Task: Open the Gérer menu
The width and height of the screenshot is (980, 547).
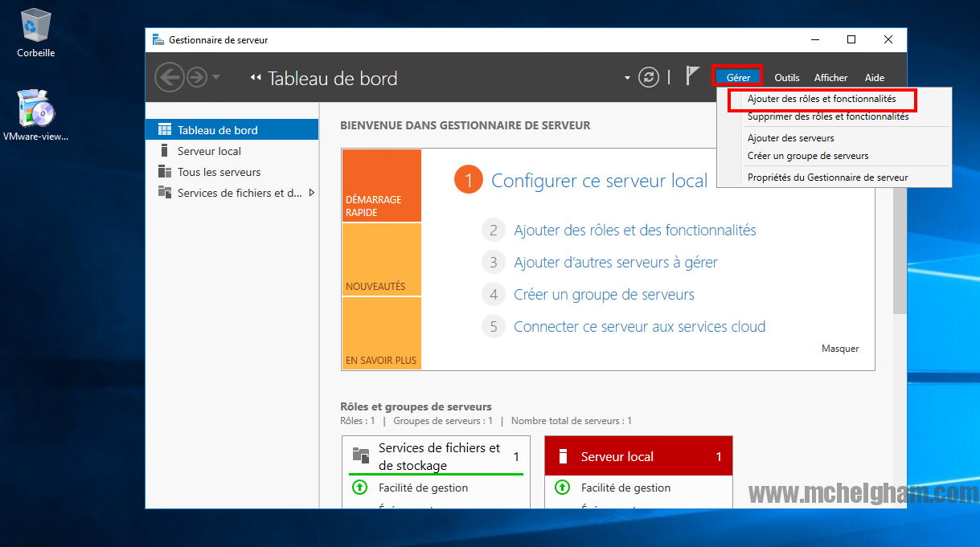Action: point(738,77)
